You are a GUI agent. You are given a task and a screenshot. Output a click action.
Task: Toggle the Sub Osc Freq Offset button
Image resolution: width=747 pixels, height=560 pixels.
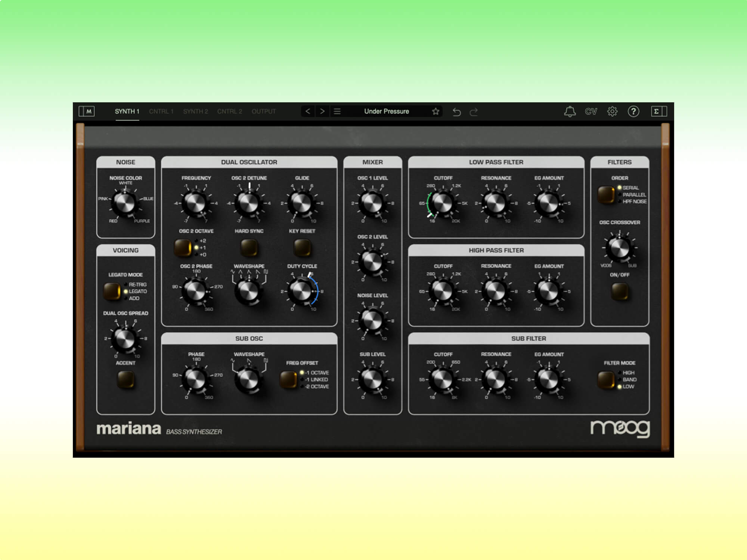click(288, 379)
